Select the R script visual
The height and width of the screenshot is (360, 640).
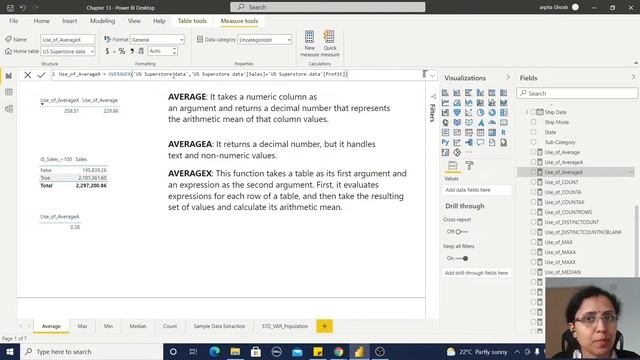504,133
